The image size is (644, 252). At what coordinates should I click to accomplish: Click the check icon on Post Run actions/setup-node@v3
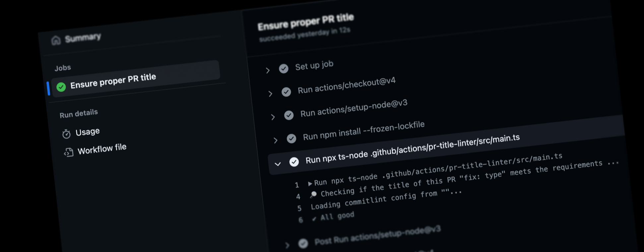coord(303,243)
